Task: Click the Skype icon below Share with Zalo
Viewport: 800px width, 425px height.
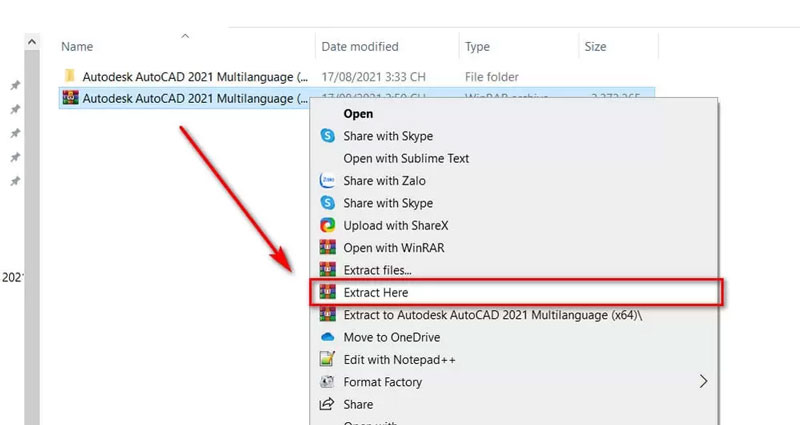Action: click(x=327, y=203)
